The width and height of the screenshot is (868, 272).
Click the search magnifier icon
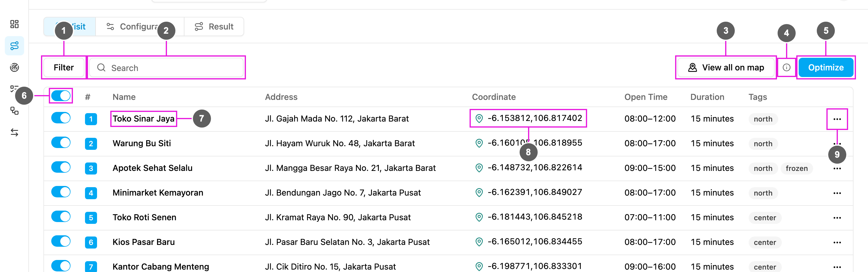(x=101, y=68)
